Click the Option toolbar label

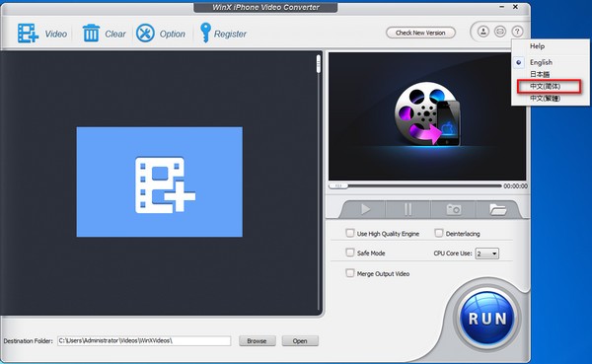click(x=172, y=34)
